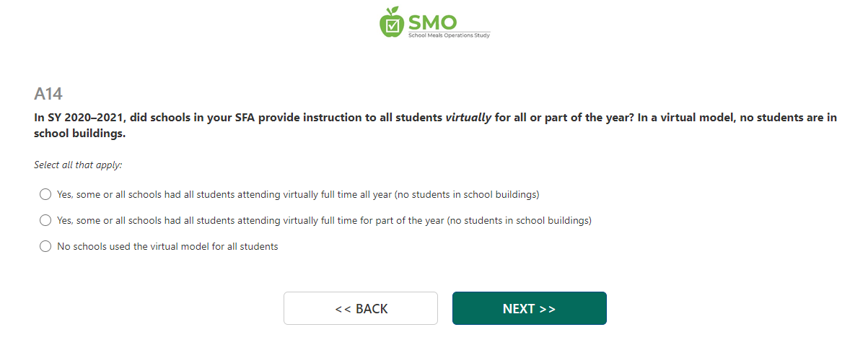Click the 'Select all that apply' instruction

point(78,165)
